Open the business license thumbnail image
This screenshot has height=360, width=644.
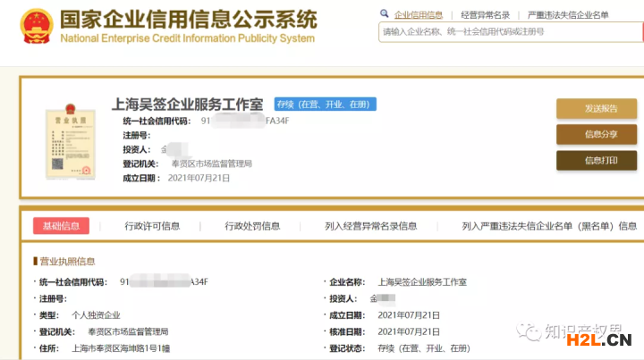tap(71, 142)
